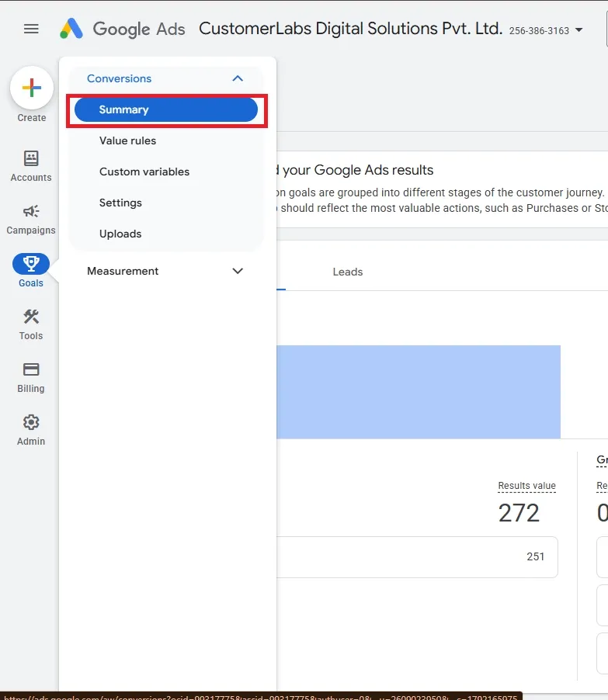Open the account switcher dropdown arrow
This screenshot has height=700, width=608.
[x=579, y=30]
